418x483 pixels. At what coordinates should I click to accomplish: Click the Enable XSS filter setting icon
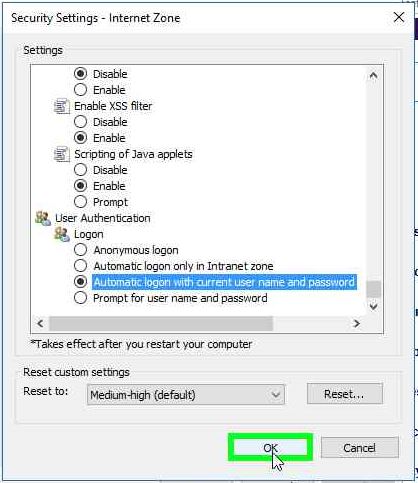coord(62,106)
